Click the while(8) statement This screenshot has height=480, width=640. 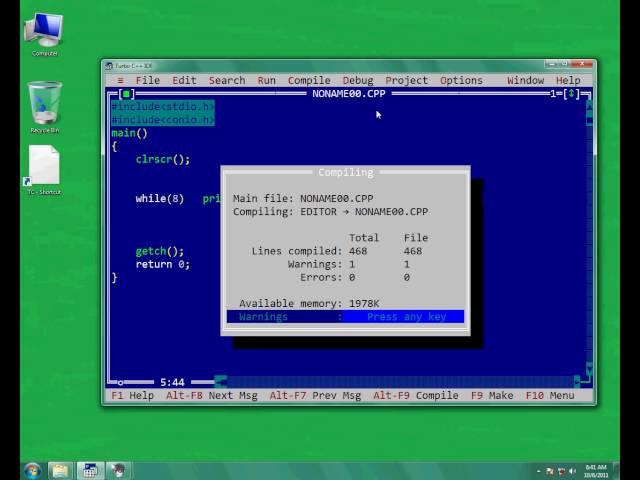[x=160, y=199]
